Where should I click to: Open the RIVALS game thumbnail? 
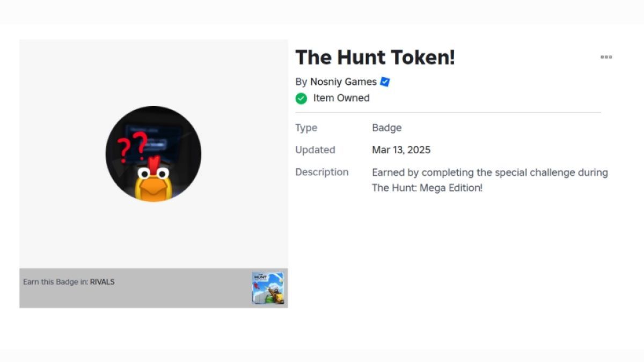pyautogui.click(x=268, y=288)
